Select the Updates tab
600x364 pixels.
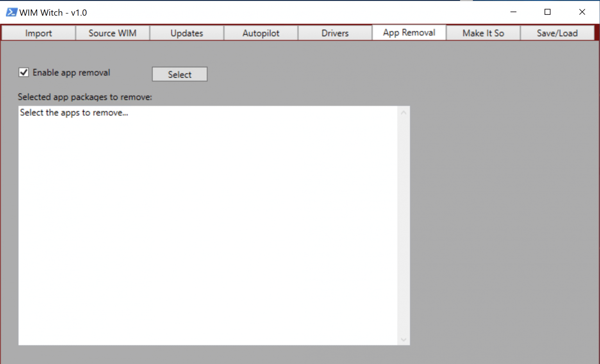[186, 33]
